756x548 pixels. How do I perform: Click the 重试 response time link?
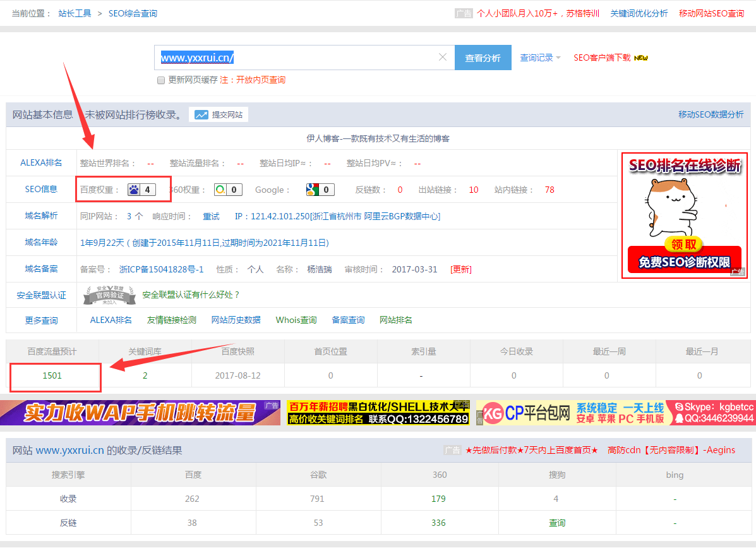(211, 216)
